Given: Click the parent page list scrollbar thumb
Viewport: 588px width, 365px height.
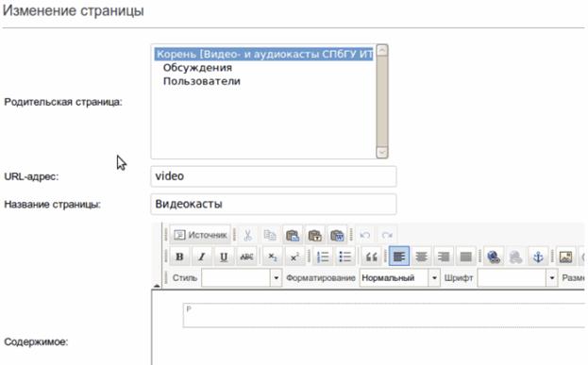Looking at the screenshot, I should (x=381, y=101).
